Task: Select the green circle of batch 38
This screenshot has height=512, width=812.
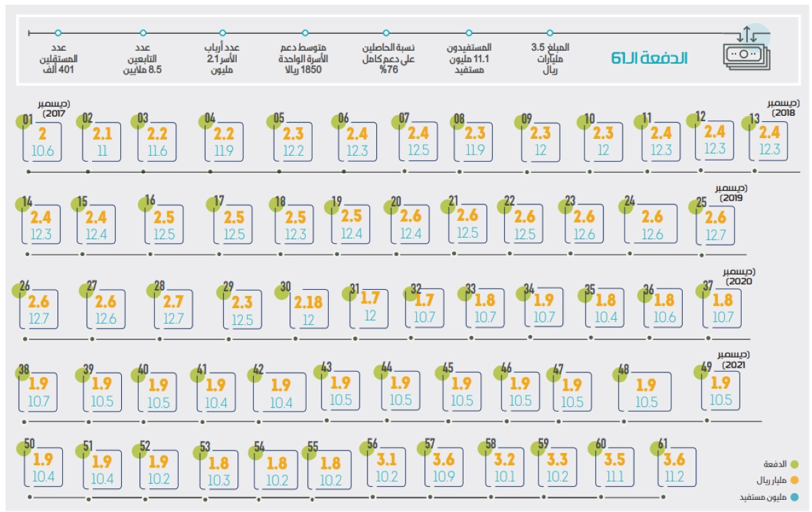Action: 24,371
